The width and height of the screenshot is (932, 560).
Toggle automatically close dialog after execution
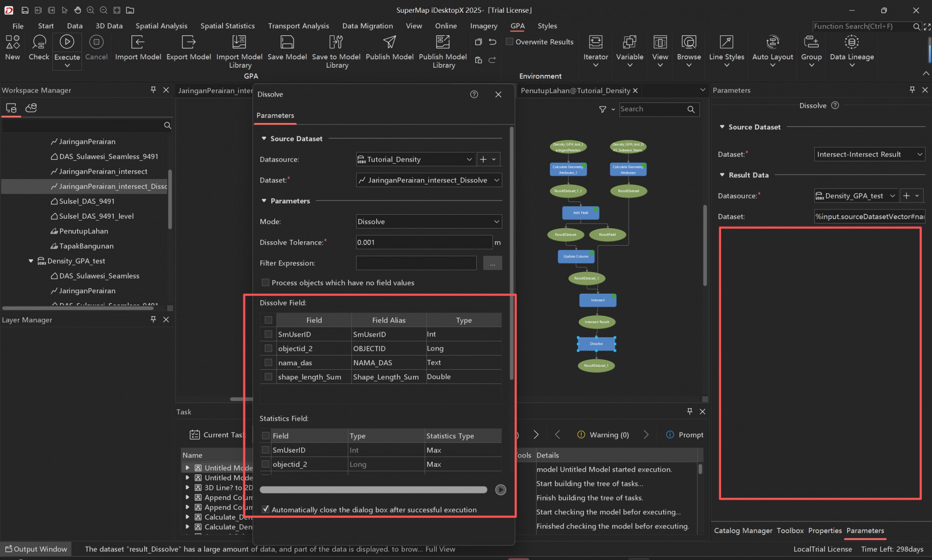265,509
